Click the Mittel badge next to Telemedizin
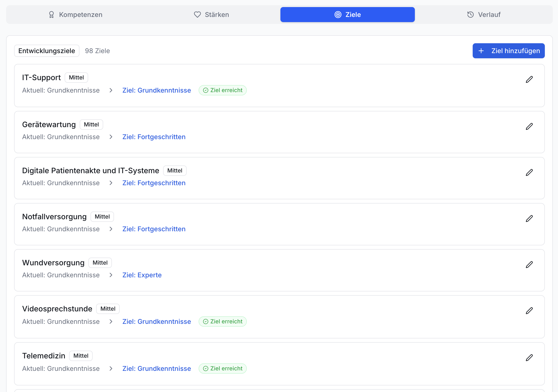 (x=81, y=356)
